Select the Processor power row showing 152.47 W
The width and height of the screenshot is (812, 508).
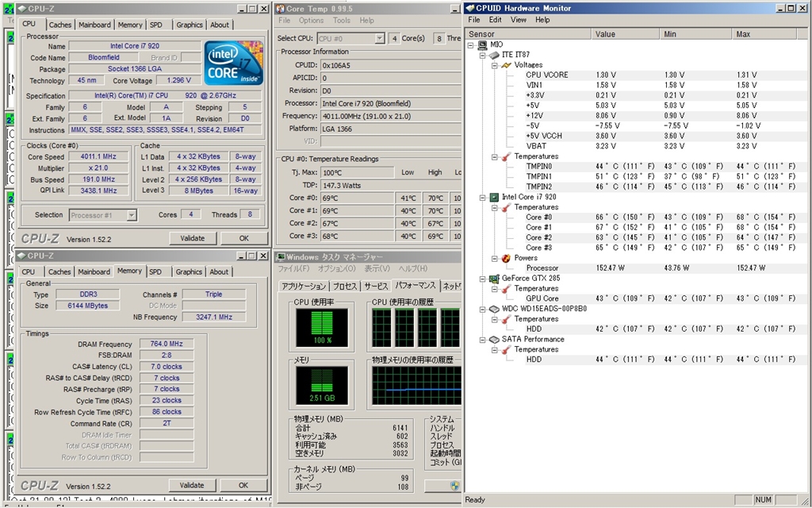[661, 268]
